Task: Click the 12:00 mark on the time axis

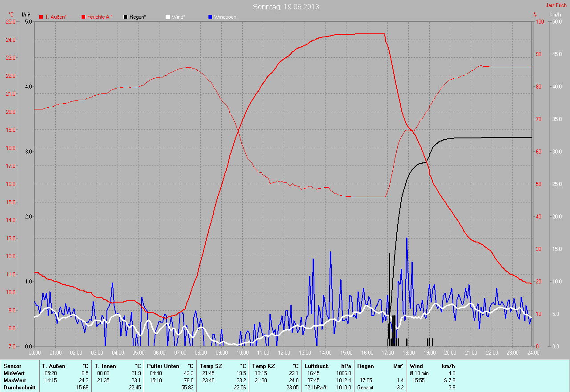Action: tap(284, 352)
